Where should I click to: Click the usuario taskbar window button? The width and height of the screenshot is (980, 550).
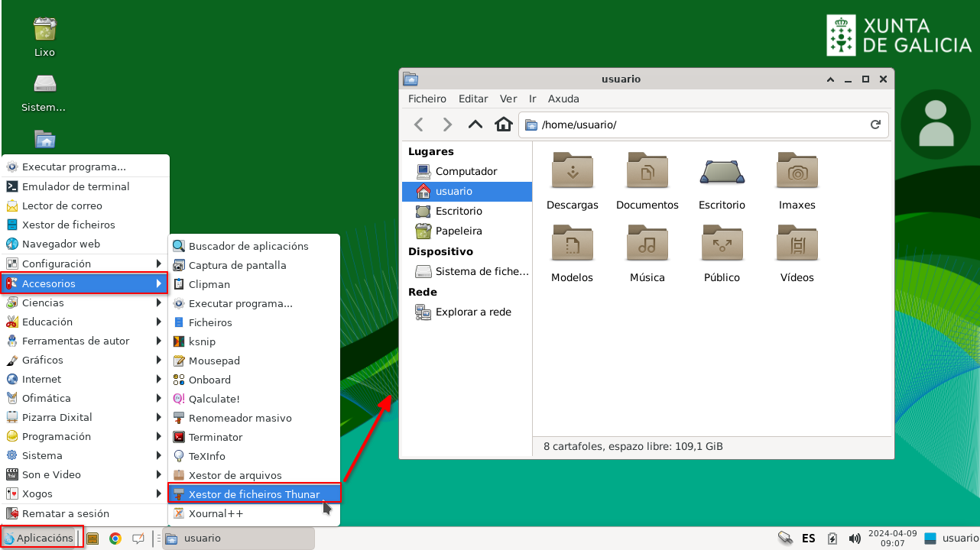239,539
